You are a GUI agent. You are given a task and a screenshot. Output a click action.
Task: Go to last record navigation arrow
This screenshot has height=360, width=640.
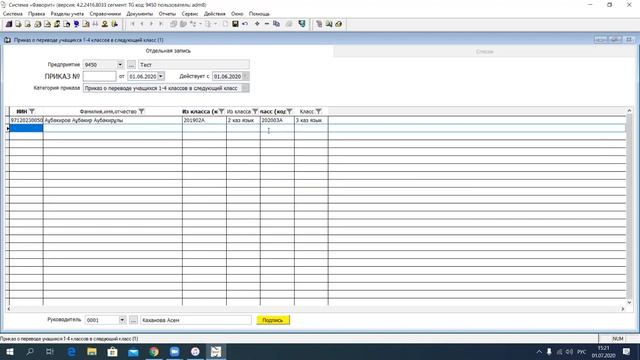point(161,24)
